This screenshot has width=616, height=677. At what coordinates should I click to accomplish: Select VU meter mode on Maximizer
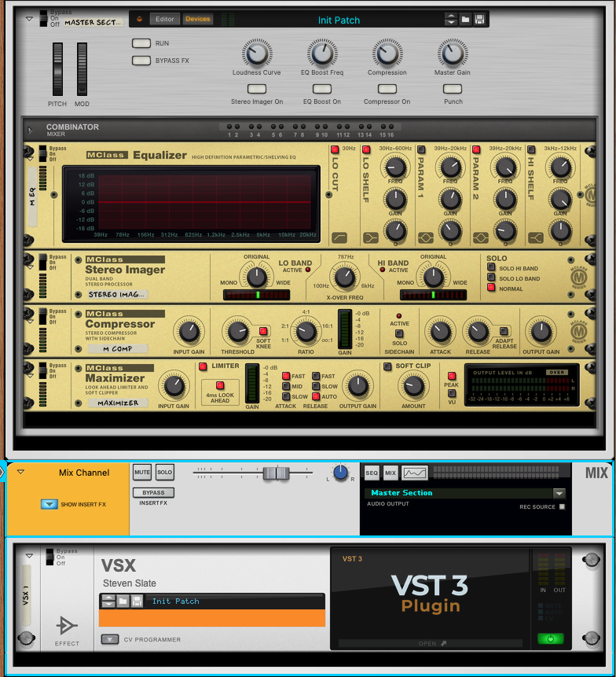(x=452, y=393)
